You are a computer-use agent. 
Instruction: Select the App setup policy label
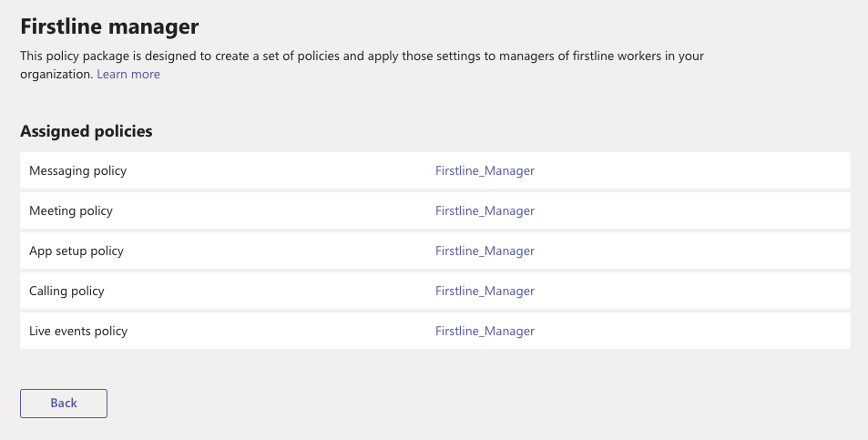(x=77, y=251)
